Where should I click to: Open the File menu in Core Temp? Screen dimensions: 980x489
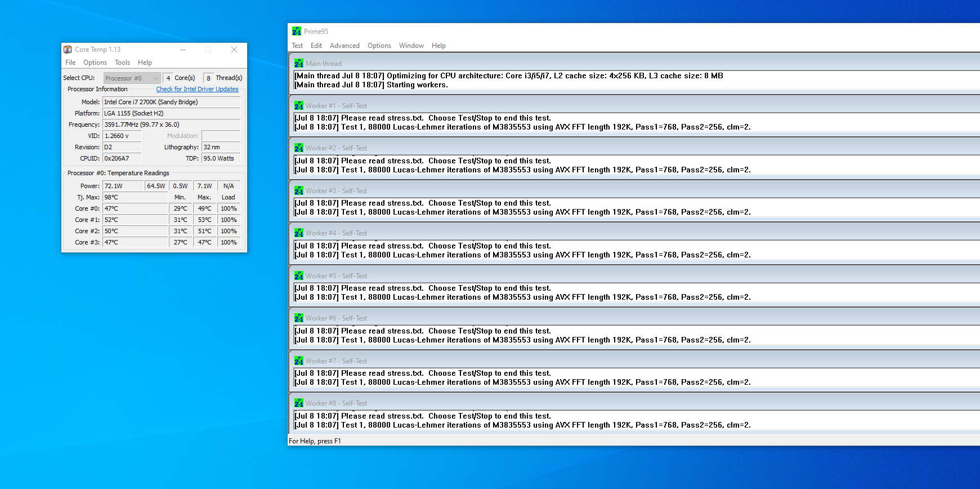(x=70, y=63)
